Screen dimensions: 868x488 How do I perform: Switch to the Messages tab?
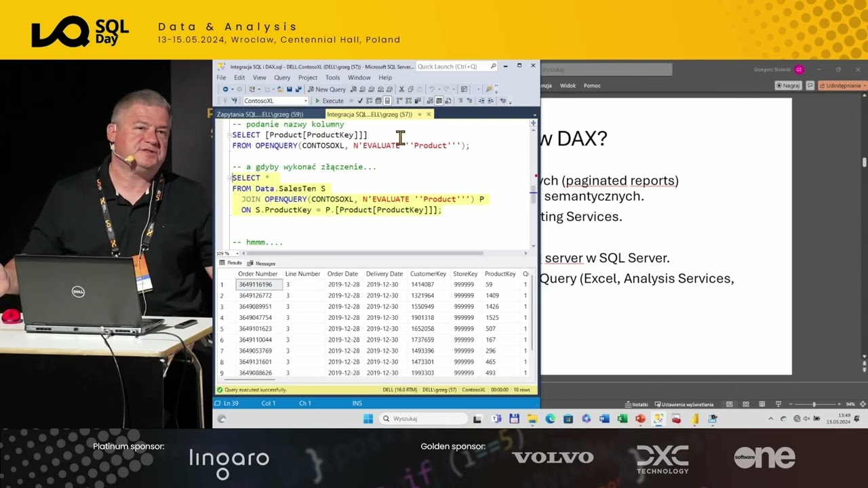pyautogui.click(x=262, y=263)
